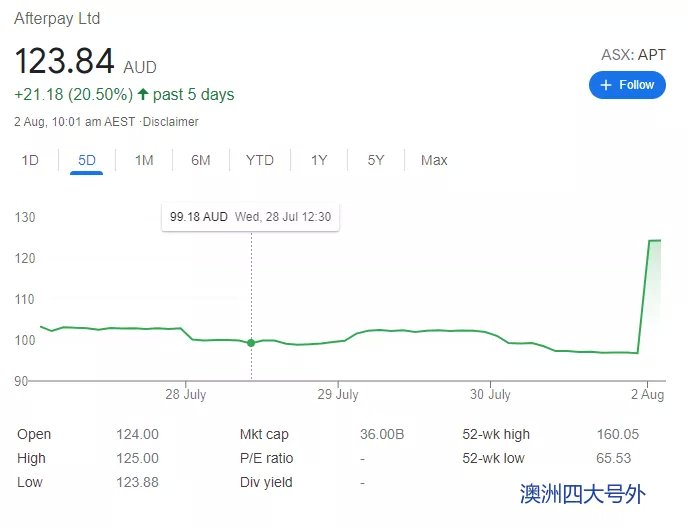The height and width of the screenshot is (528, 688).
Task: Click the blue Follow button
Action: tap(627, 85)
